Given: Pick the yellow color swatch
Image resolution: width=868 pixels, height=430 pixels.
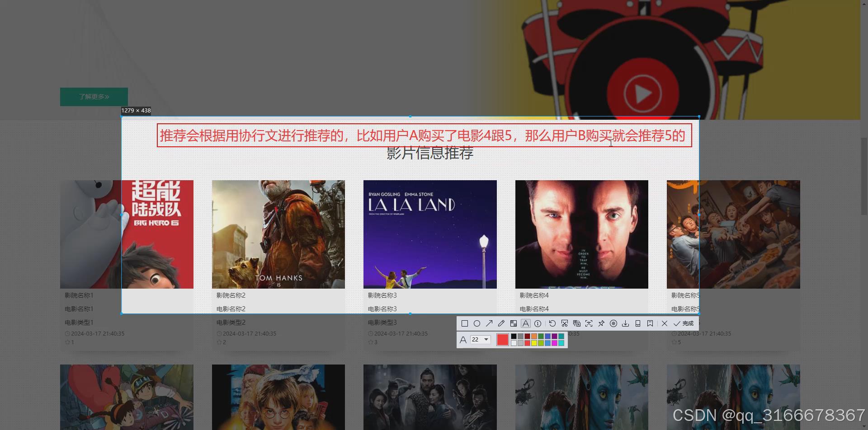Looking at the screenshot, I should [534, 343].
